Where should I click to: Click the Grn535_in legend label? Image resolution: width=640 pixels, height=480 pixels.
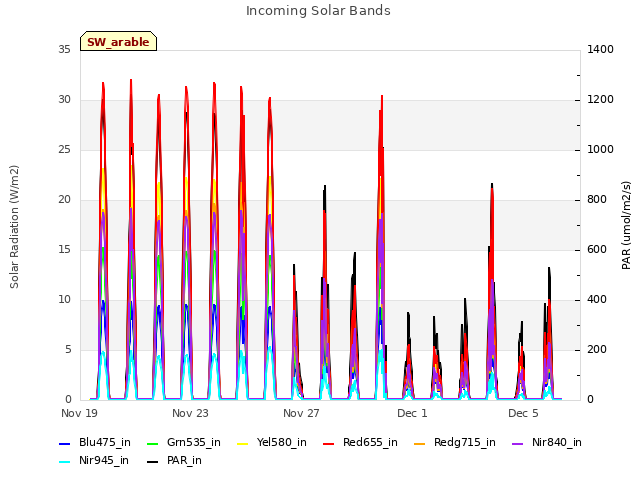[x=194, y=442]
